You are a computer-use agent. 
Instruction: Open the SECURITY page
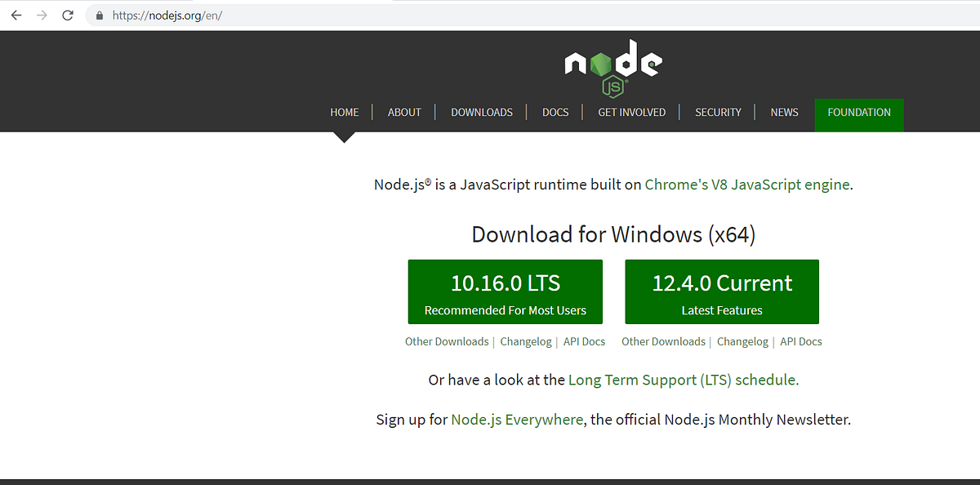(x=718, y=112)
